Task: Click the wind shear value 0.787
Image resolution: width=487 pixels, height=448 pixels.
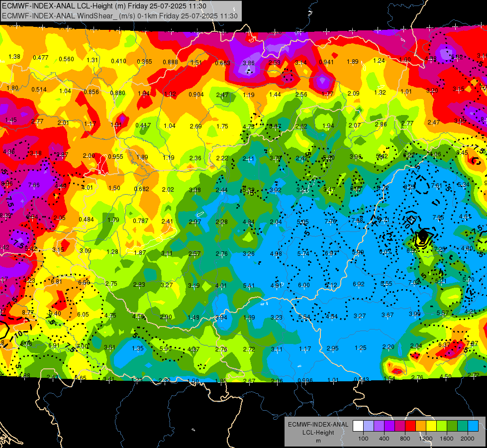Action: pos(141,221)
